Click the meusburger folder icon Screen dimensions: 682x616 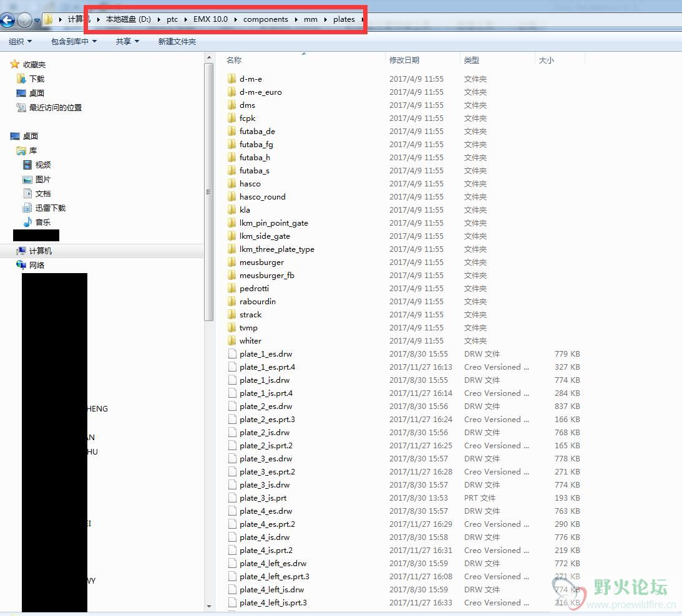[232, 262]
